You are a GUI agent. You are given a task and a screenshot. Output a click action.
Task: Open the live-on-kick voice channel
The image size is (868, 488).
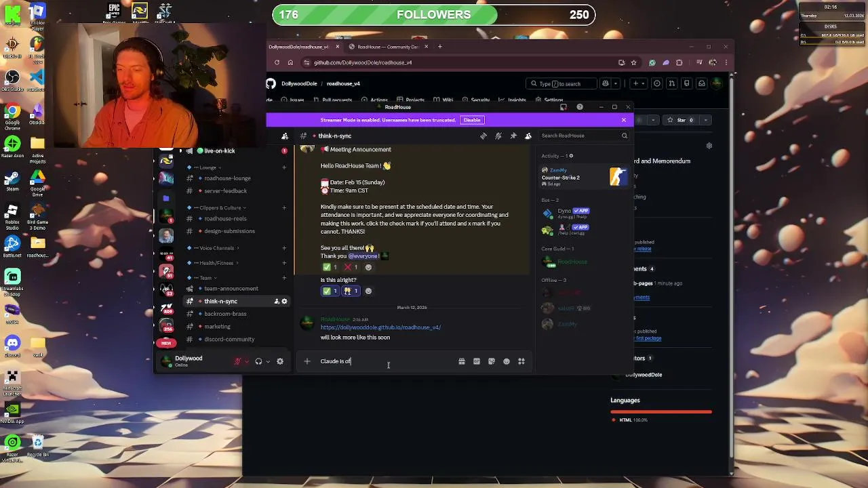pyautogui.click(x=219, y=150)
